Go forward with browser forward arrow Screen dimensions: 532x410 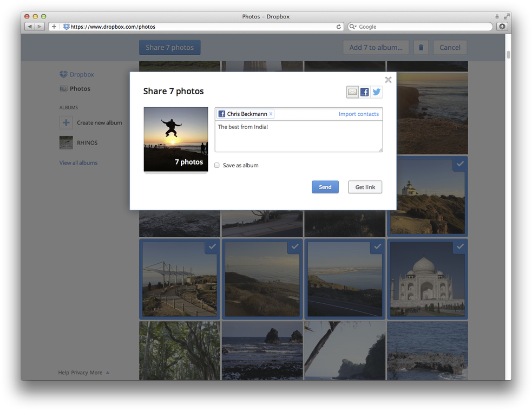(x=40, y=27)
